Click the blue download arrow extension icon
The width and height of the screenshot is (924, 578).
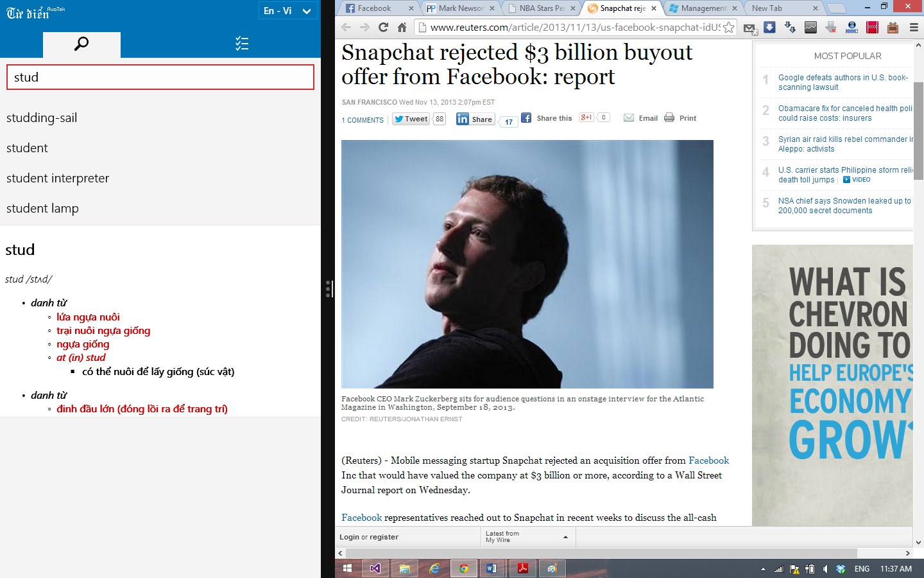[769, 27]
